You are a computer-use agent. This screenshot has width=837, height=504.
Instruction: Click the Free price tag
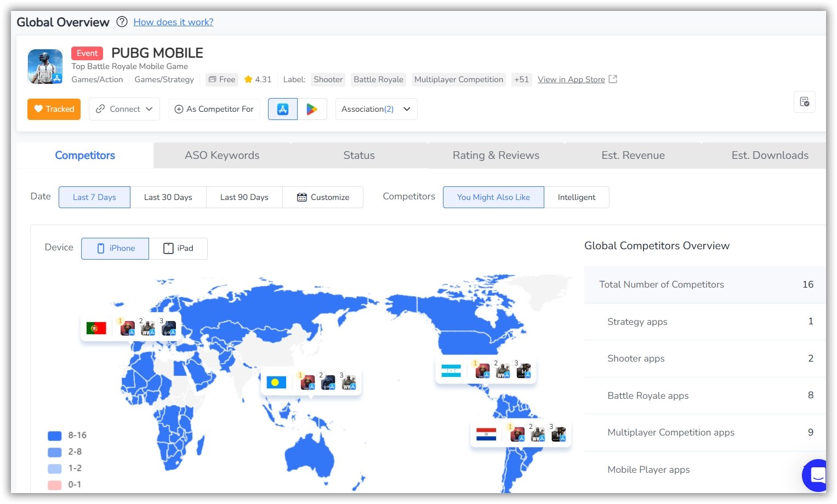(222, 79)
